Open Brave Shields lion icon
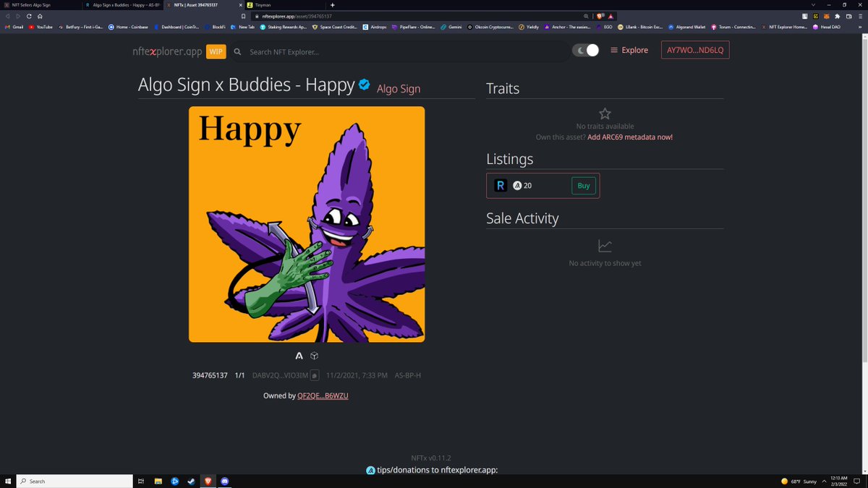 click(600, 16)
